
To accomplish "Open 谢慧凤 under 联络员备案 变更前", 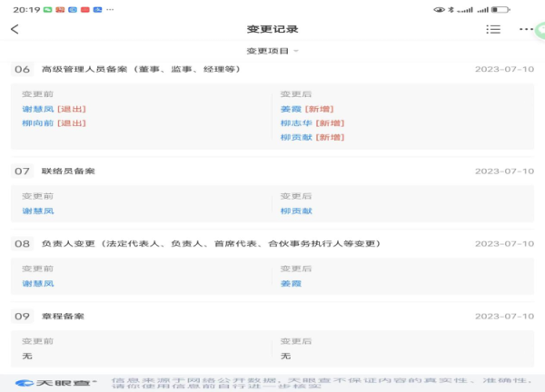I will (x=38, y=211).
